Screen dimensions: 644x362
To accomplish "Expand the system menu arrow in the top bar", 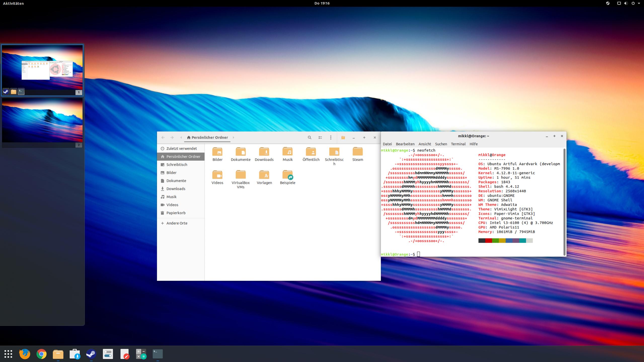I will (639, 3).
